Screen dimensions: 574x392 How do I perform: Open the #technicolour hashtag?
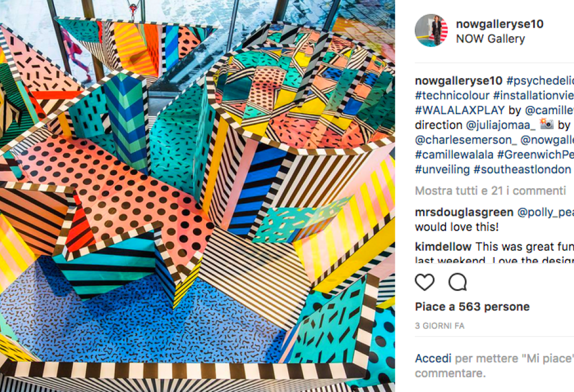[x=452, y=95]
